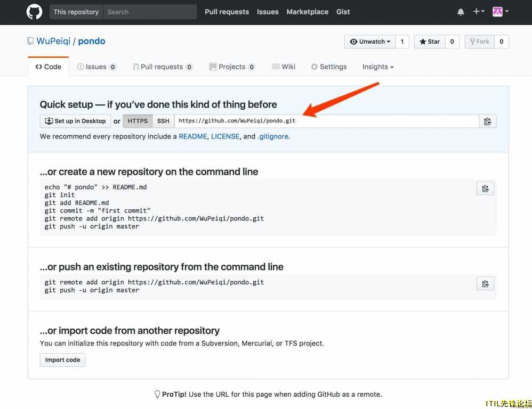Open Gist from the header
The width and height of the screenshot is (532, 409).
tap(343, 12)
